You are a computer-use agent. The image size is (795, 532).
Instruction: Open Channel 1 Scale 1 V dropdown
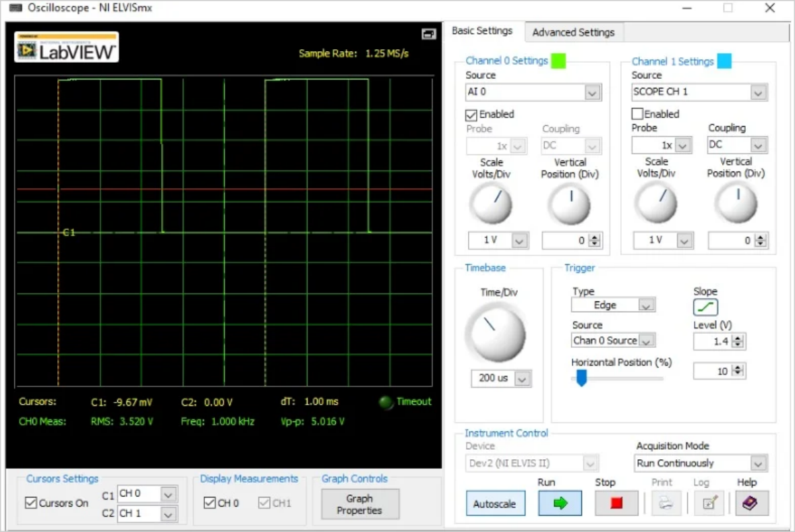pyautogui.click(x=684, y=241)
